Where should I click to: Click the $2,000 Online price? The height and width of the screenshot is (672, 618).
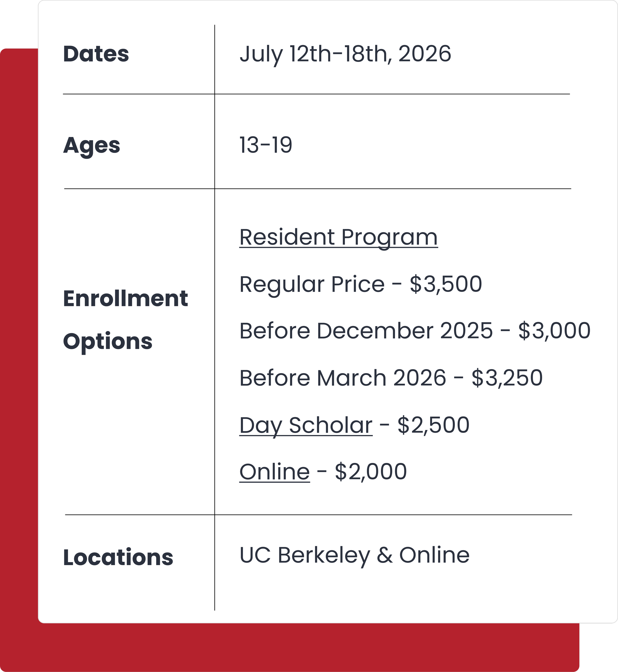click(371, 472)
